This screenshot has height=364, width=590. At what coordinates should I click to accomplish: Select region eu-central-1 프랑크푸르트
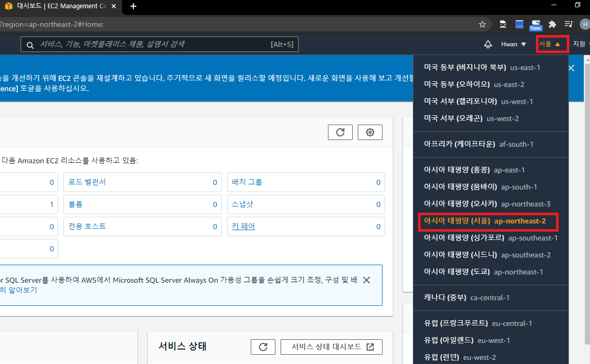click(x=478, y=323)
